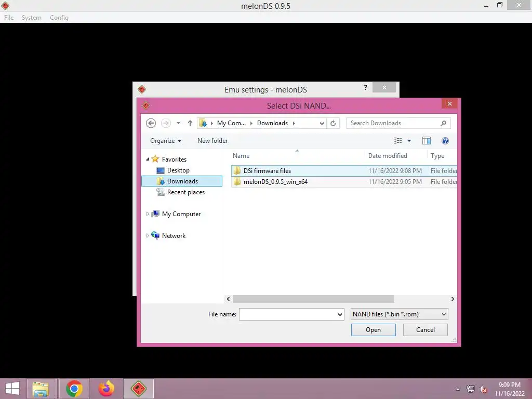This screenshot has width=532, height=399.
Task: Click date 11/16/2022 9:08 PM cell
Action: 395,170
